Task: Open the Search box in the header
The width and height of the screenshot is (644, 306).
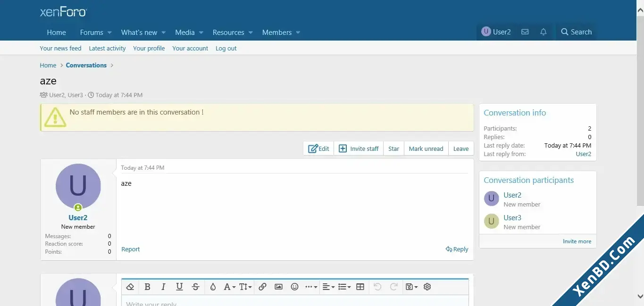Action: [x=576, y=32]
